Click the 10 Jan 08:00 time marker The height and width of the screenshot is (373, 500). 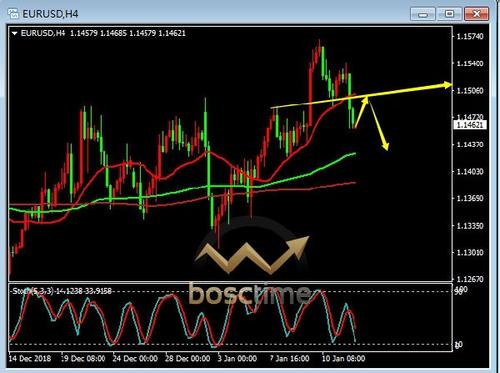pyautogui.click(x=343, y=359)
